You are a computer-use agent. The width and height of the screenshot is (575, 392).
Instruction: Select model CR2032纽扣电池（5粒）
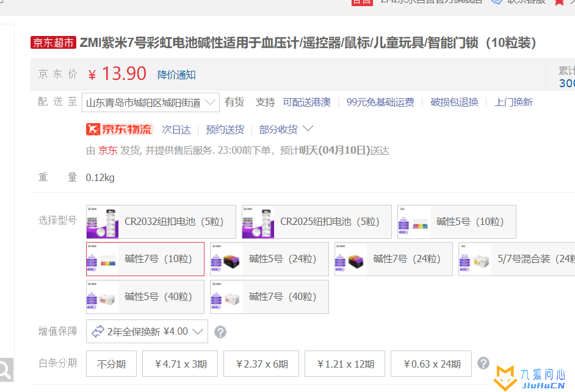coord(161,222)
